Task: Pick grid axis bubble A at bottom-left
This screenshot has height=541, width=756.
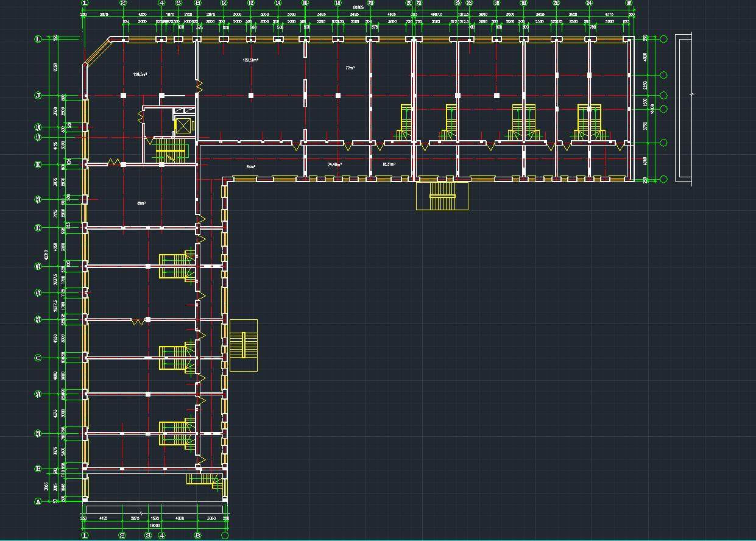Action: point(38,501)
